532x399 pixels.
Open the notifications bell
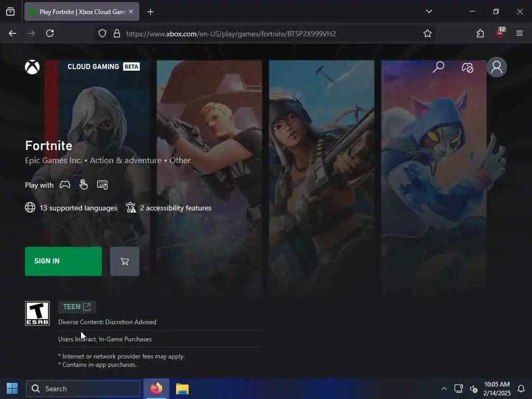pos(521,389)
